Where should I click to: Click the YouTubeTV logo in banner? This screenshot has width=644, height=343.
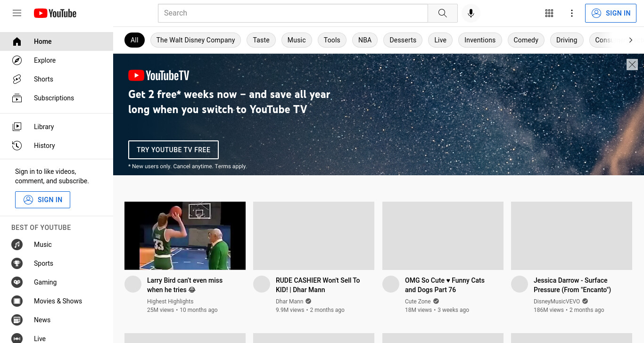(159, 75)
